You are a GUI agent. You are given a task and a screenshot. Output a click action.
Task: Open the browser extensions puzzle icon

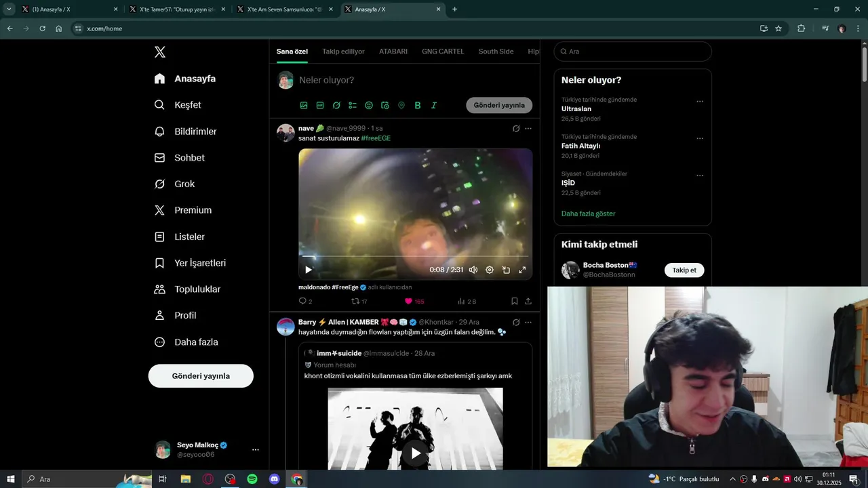coord(801,28)
